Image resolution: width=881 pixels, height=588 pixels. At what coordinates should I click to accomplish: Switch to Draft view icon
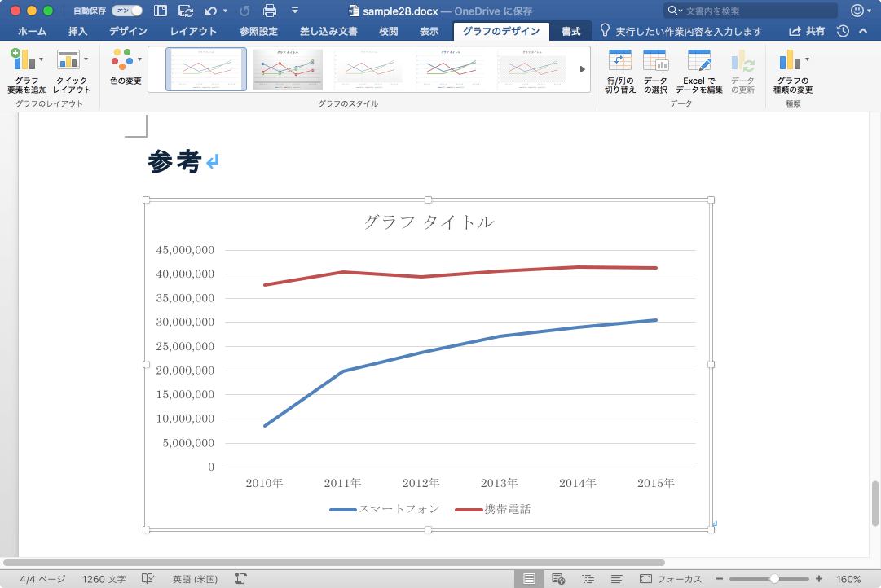[616, 578]
